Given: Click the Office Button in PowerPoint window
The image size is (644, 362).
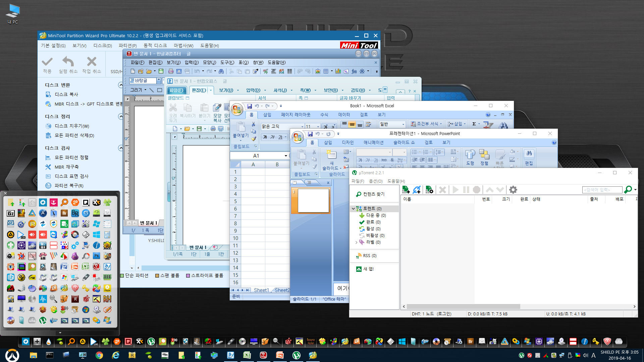Looking at the screenshot, I should pyautogui.click(x=297, y=137).
